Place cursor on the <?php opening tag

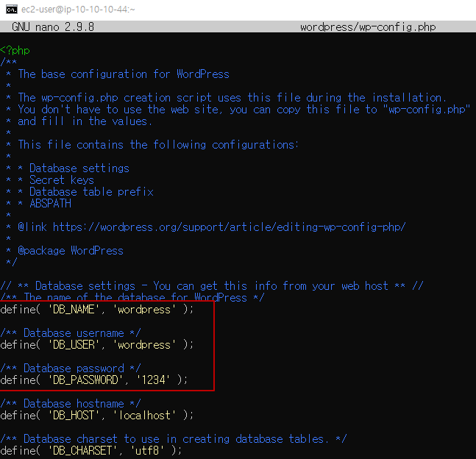click(15, 51)
